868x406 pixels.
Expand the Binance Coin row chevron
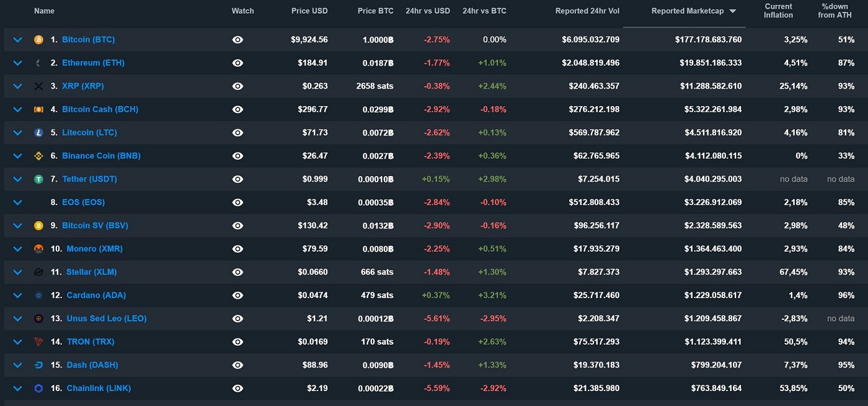[17, 156]
